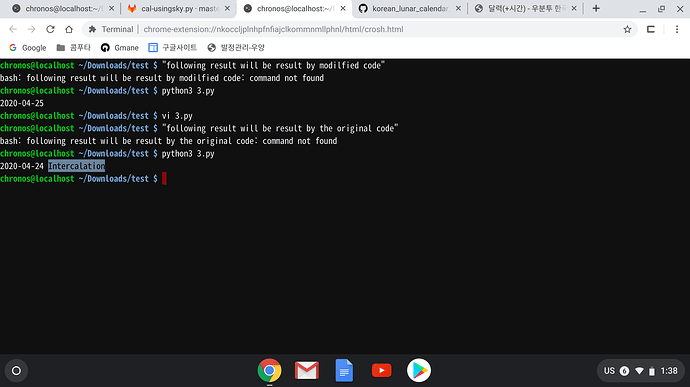Open the Google bookmark
The image size is (690, 387).
point(27,48)
